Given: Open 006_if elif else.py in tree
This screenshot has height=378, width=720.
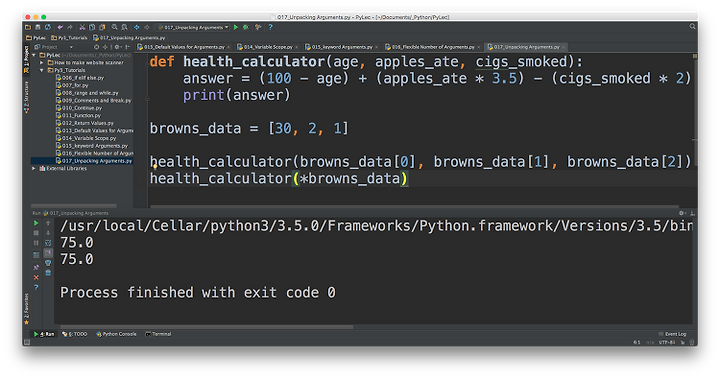Looking at the screenshot, I should (x=80, y=78).
